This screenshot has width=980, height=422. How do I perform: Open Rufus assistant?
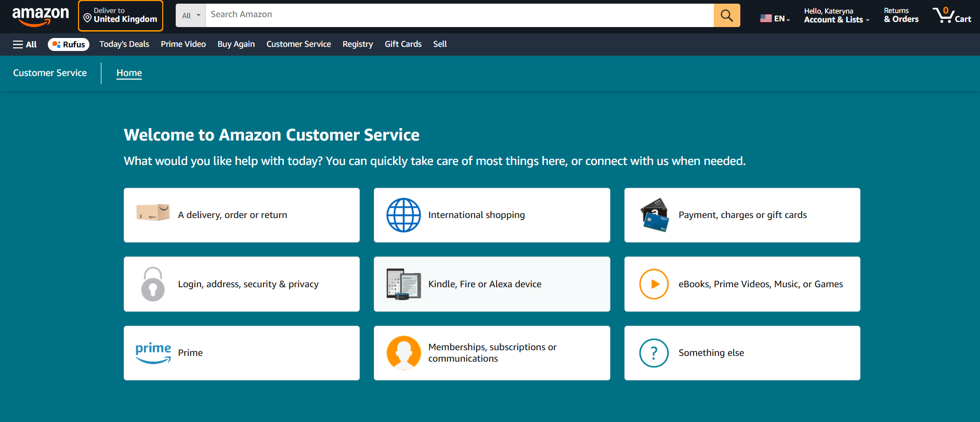pos(69,44)
